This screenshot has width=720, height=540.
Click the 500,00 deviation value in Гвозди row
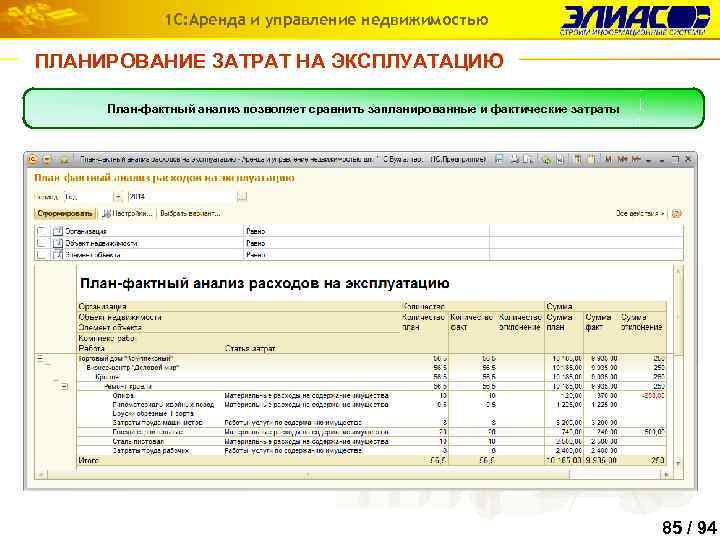pyautogui.click(x=654, y=432)
